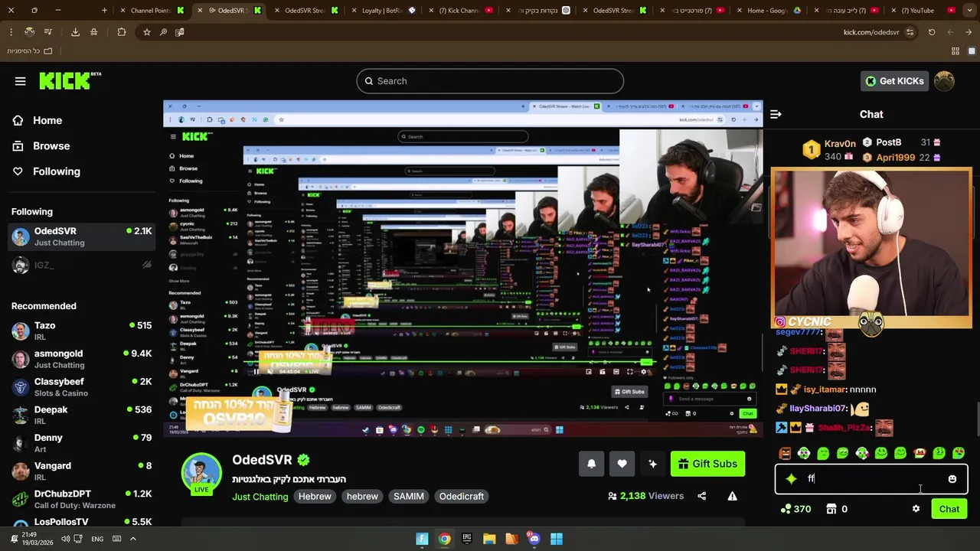Click the green sparkle icon in chat input
Screen dimensions: 980x551
791,479
